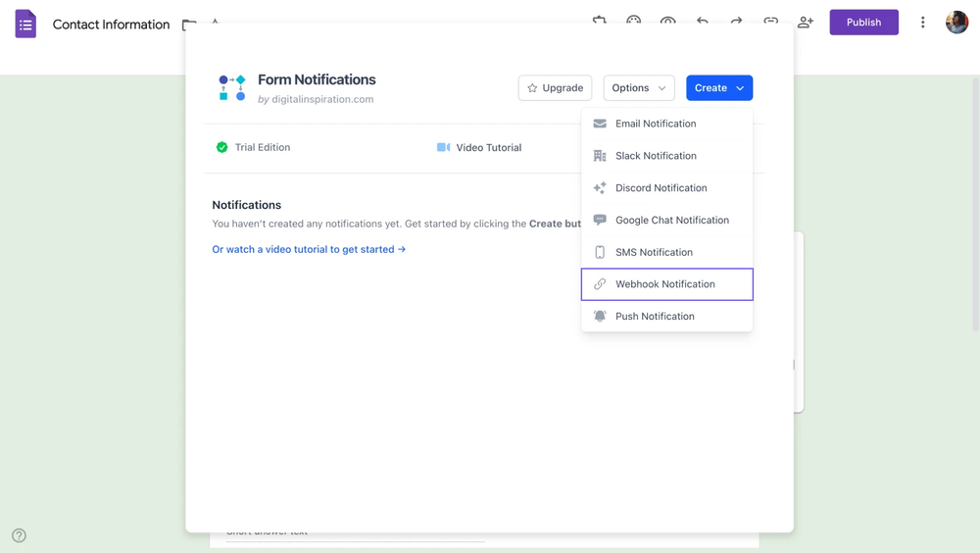Select Slack Notification from menu
This screenshot has width=980, height=553.
tap(666, 156)
